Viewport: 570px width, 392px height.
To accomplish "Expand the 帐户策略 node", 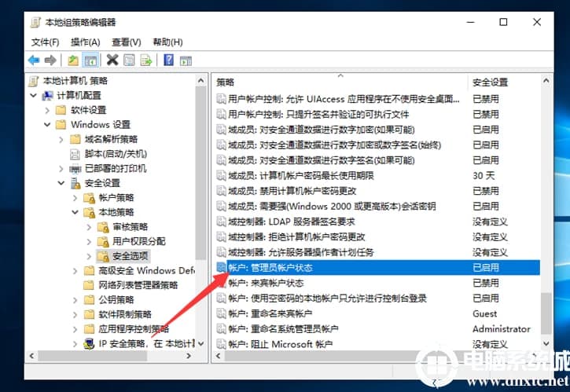I will click(x=75, y=198).
